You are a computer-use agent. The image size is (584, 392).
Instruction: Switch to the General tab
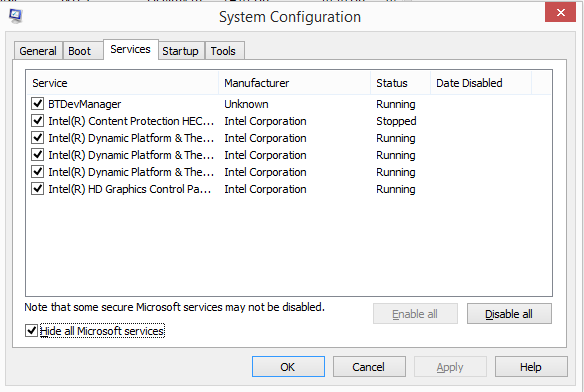(x=38, y=51)
